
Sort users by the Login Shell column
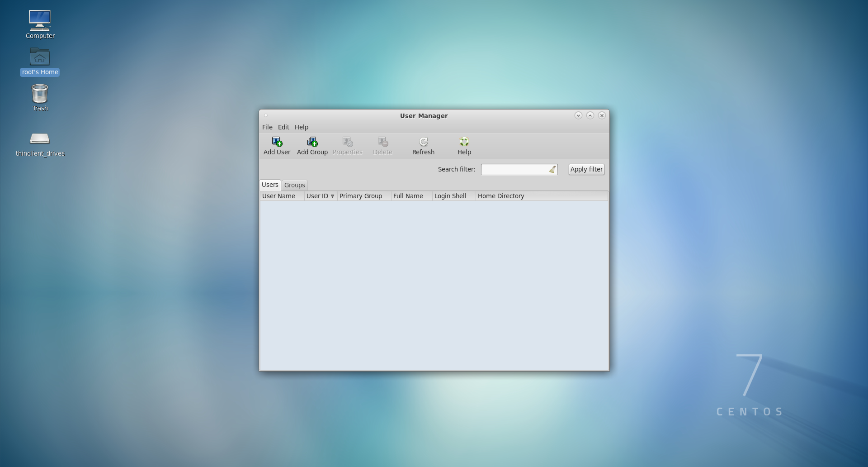(x=450, y=196)
